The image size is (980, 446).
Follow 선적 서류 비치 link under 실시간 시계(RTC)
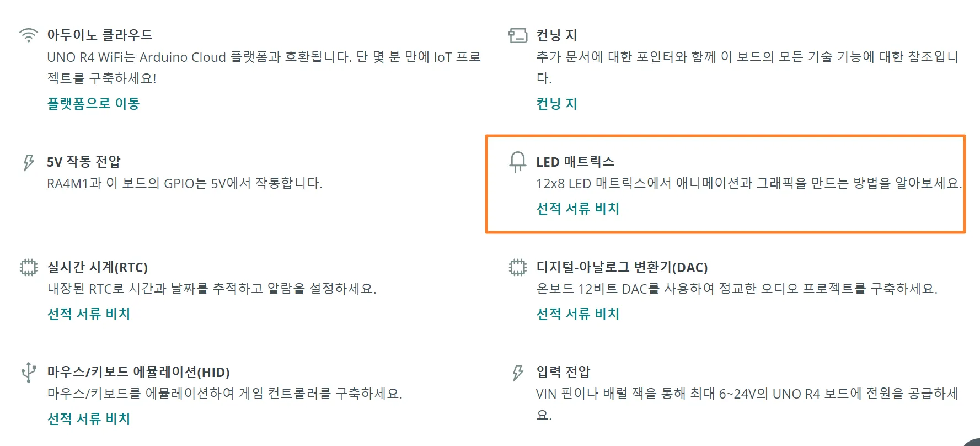[88, 314]
